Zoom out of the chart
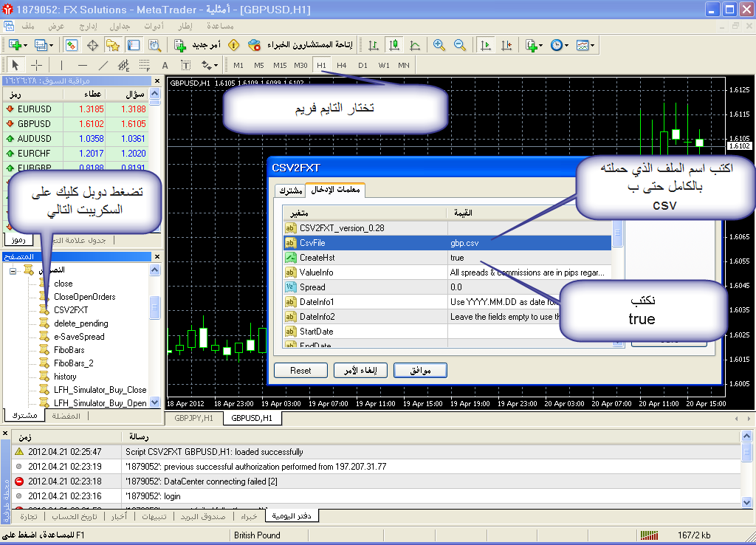Image resolution: width=756 pixels, height=545 pixels. pyautogui.click(x=460, y=45)
